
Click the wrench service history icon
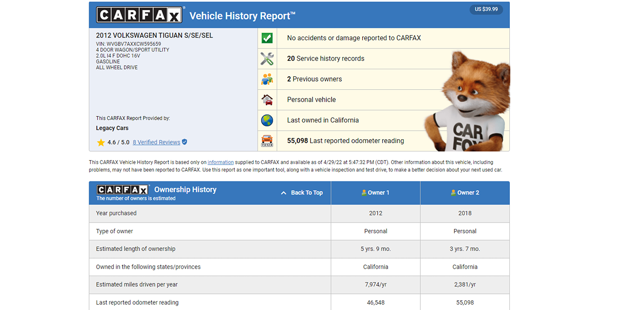267,59
